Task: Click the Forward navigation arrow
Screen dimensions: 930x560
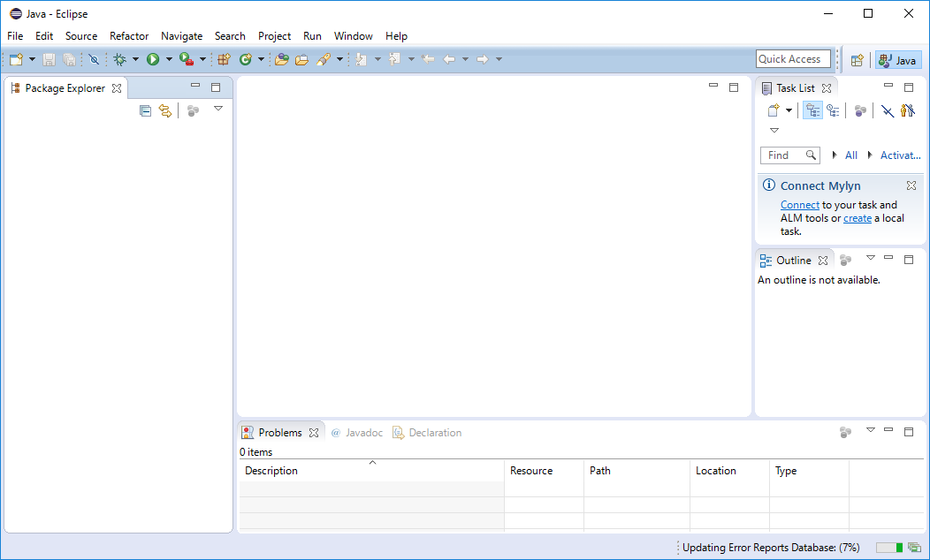Action: coord(483,59)
